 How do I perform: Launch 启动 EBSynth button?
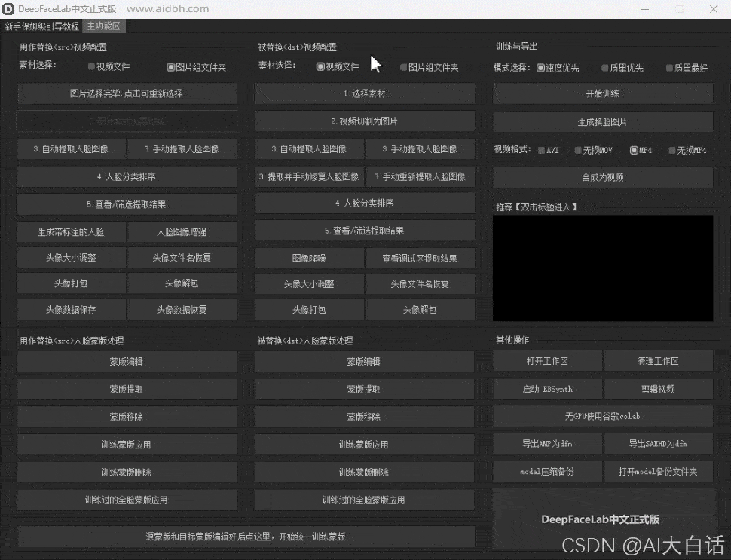[547, 389]
